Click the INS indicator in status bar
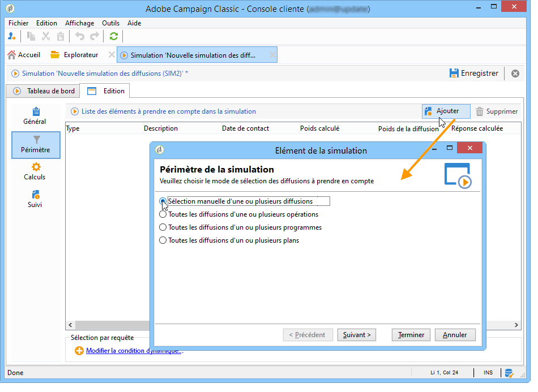538x392 pixels. pyautogui.click(x=488, y=373)
